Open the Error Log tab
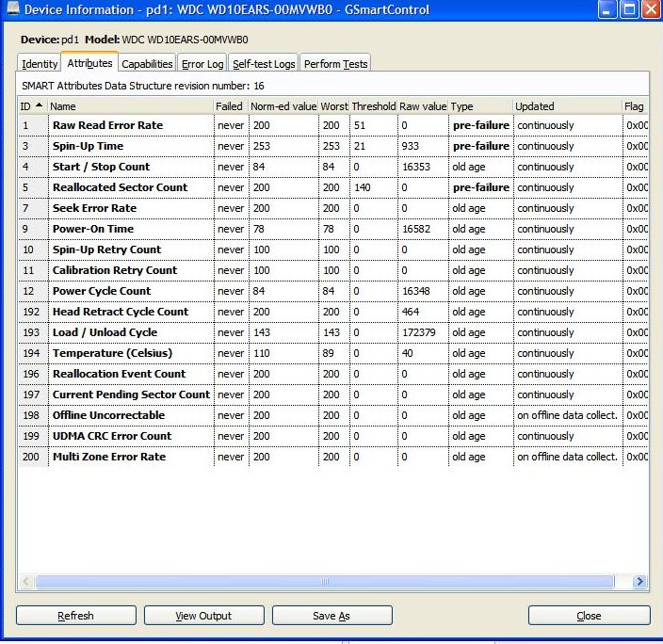The width and height of the screenshot is (663, 644). pyautogui.click(x=202, y=64)
